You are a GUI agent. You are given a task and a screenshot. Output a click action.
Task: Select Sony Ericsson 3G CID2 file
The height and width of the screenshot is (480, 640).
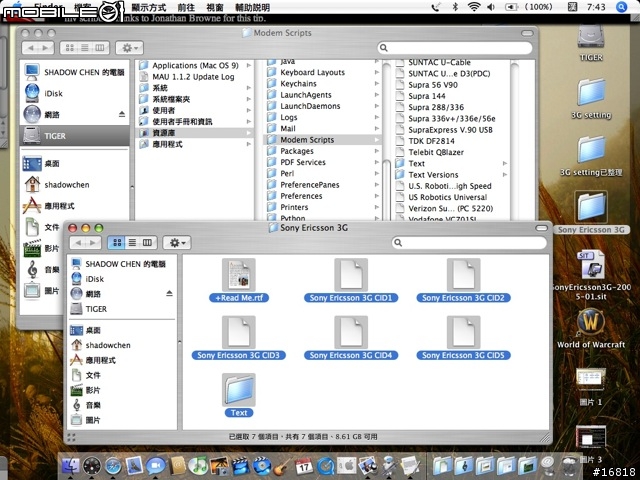[463, 281]
